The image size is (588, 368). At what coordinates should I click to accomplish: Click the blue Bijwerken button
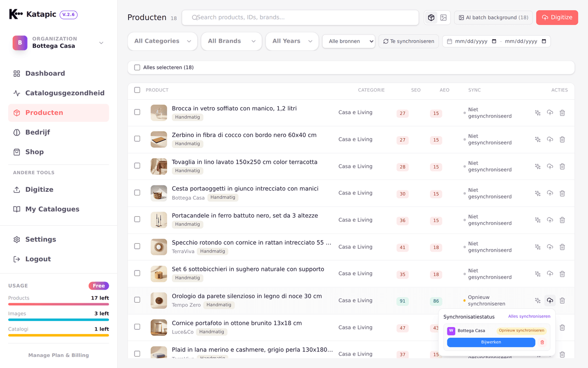(x=491, y=342)
